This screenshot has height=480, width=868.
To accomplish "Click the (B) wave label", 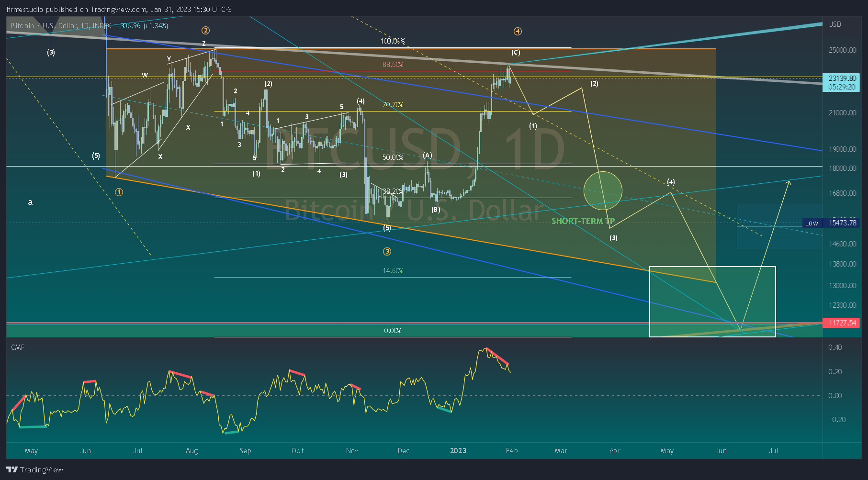I will point(436,210).
